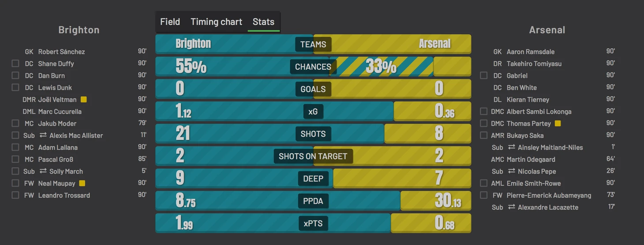Click substitution arrows icon beside Solly March

[x=43, y=171]
